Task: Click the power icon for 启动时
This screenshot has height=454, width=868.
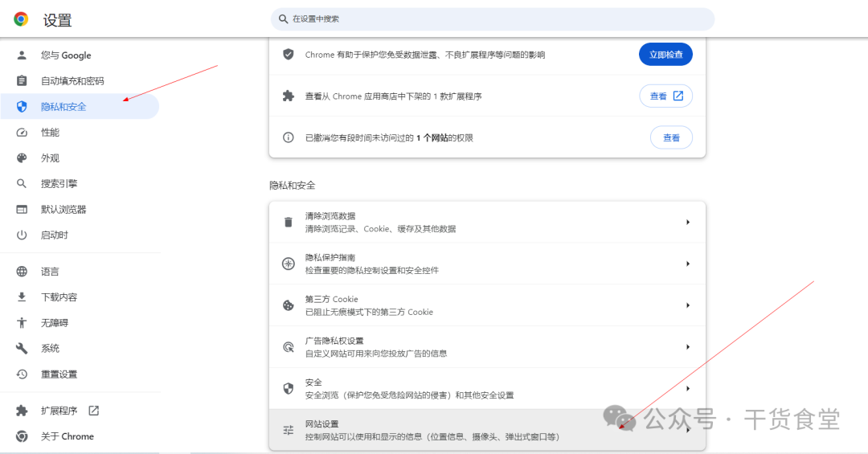Action: click(22, 235)
